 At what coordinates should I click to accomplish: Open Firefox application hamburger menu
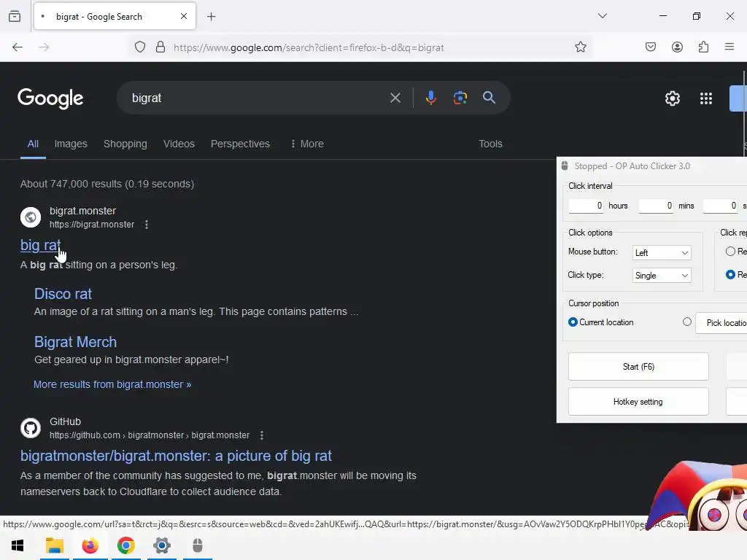[729, 47]
